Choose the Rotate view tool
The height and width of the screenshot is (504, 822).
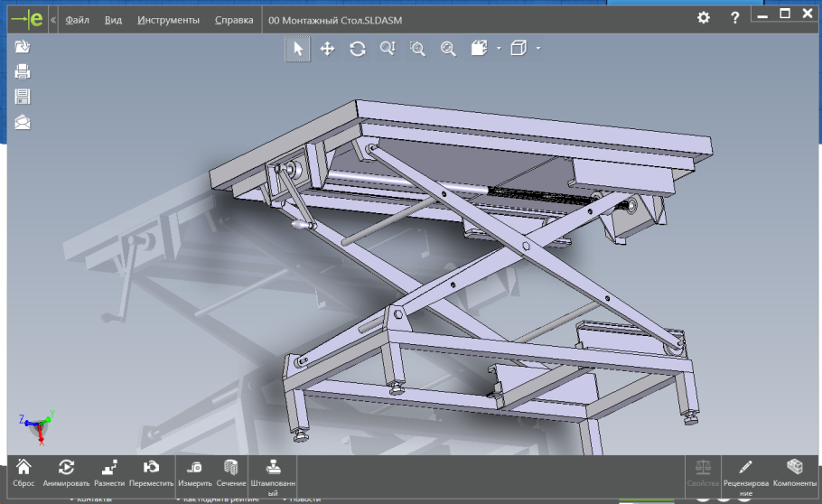tap(358, 49)
